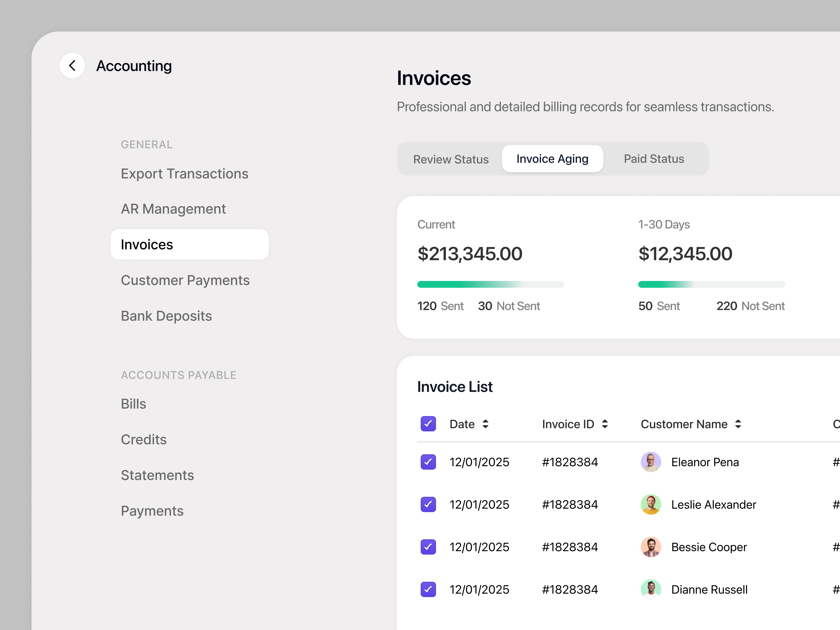Screen dimensions: 840x630
Task: Uncheck the first 12/01/2025 invoice row
Action: click(x=428, y=462)
